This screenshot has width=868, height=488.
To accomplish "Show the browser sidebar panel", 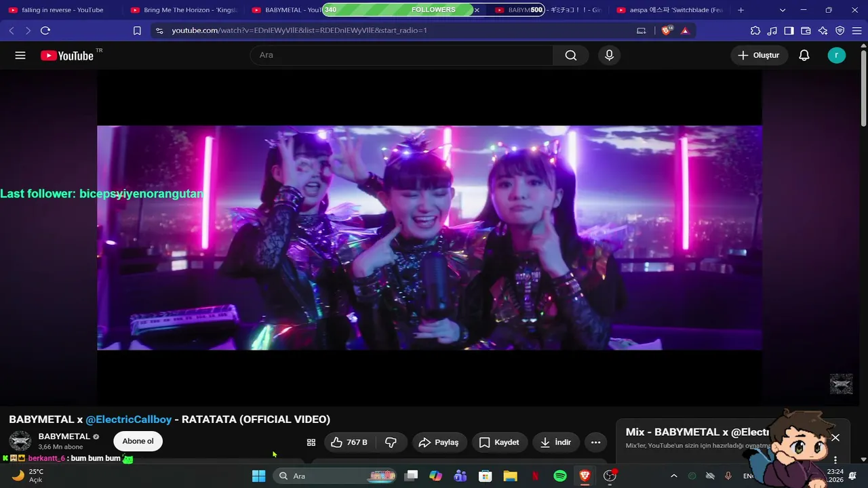I will [789, 30].
